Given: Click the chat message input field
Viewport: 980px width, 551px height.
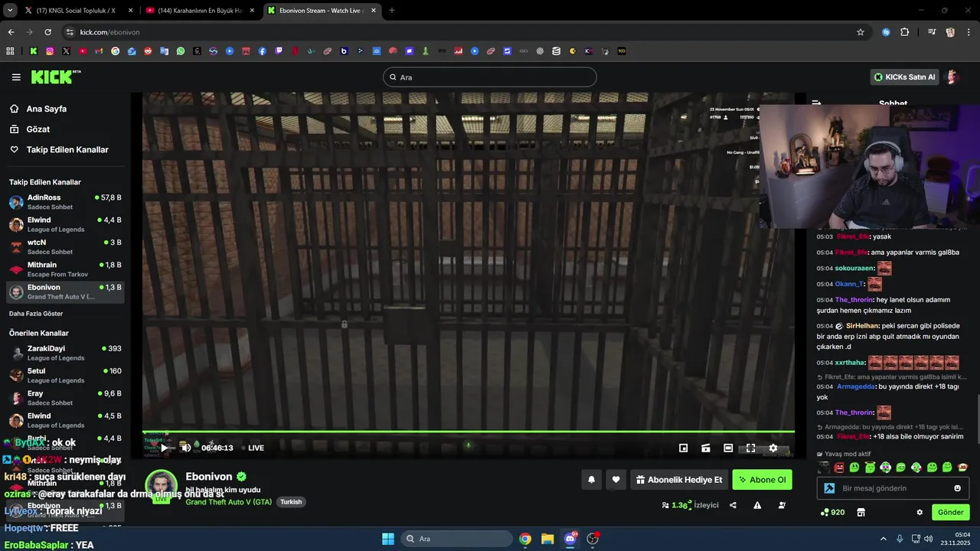Looking at the screenshot, I should click(x=893, y=488).
